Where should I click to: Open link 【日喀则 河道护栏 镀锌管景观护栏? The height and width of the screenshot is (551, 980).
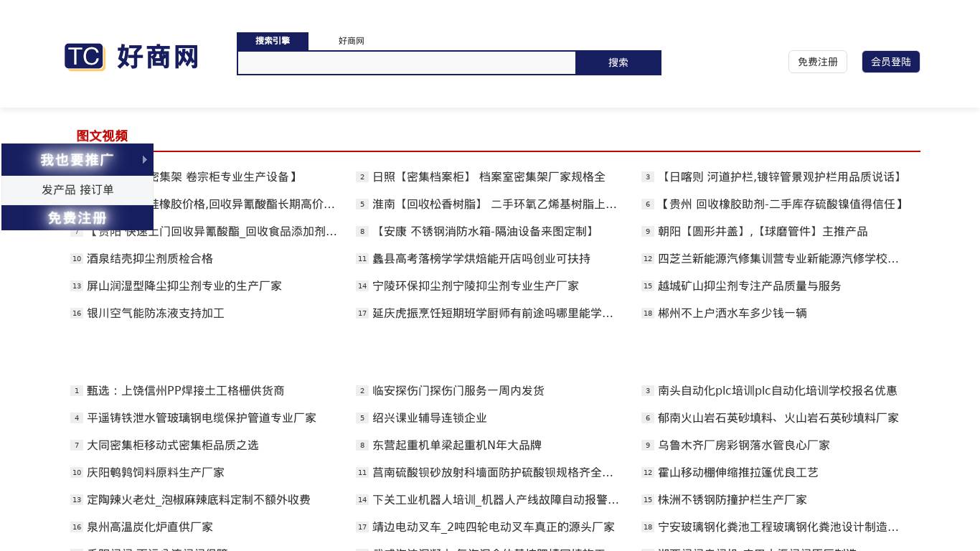pyautogui.click(x=781, y=177)
